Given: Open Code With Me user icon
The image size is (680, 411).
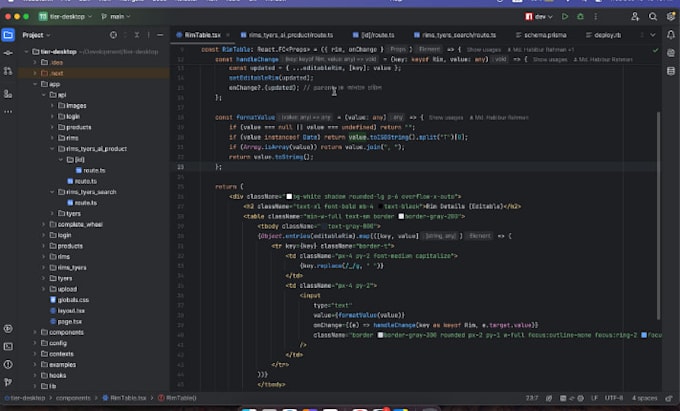Looking at the screenshot, I should tap(635, 16).
